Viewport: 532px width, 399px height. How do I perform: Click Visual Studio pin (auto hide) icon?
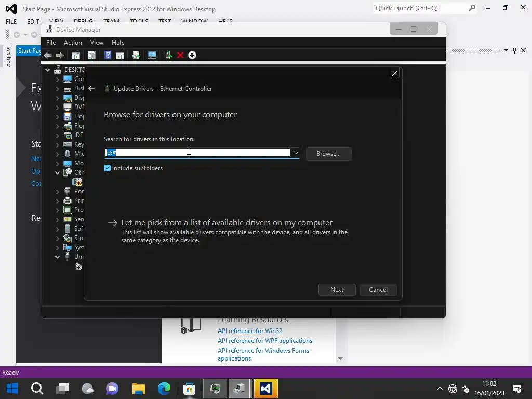tap(514, 50)
